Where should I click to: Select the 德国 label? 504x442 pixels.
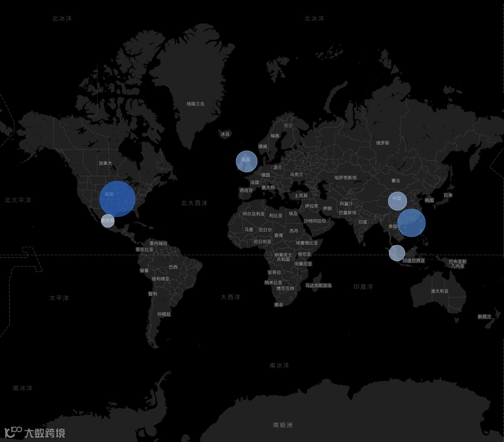[x=266, y=175]
